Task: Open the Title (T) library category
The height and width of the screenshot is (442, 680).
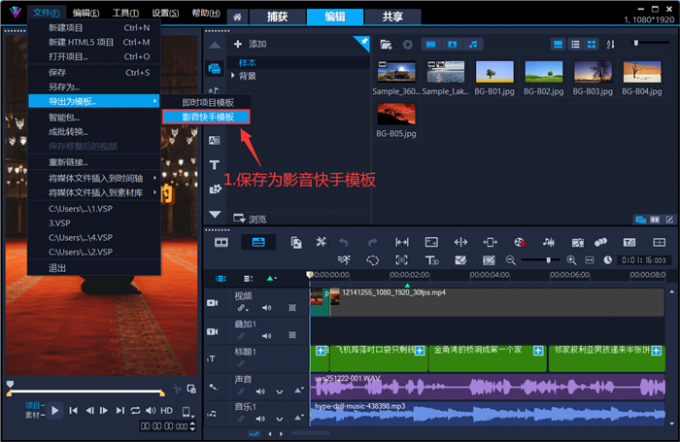Action: click(214, 164)
